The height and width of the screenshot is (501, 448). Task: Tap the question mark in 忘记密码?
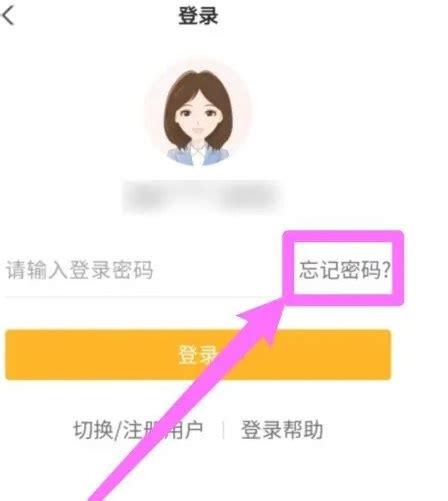(x=386, y=270)
